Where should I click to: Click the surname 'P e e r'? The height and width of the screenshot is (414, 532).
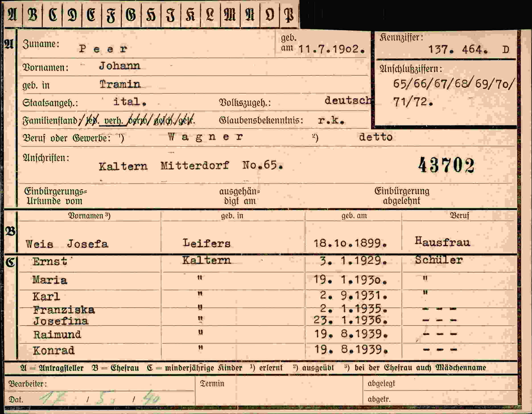[103, 49]
